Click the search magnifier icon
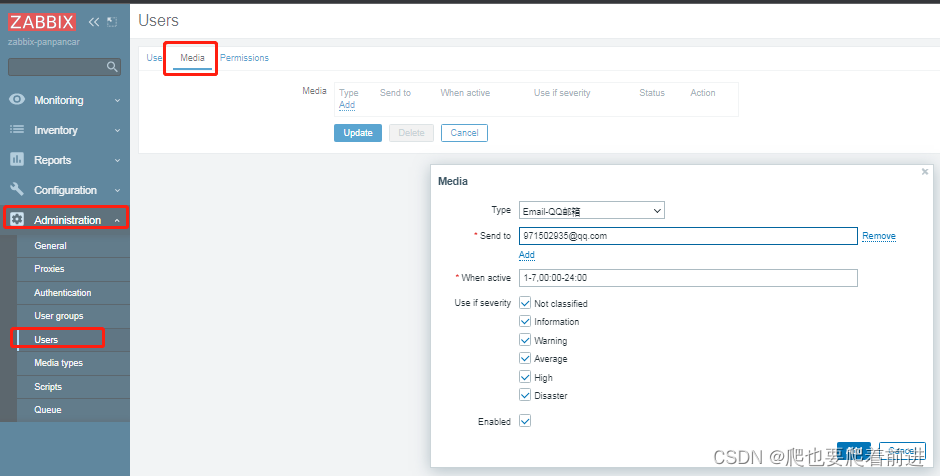 [x=112, y=67]
